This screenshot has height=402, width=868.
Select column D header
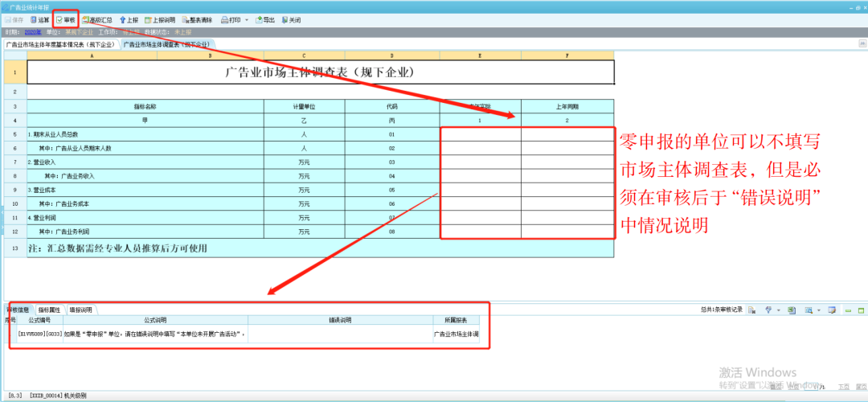point(392,55)
